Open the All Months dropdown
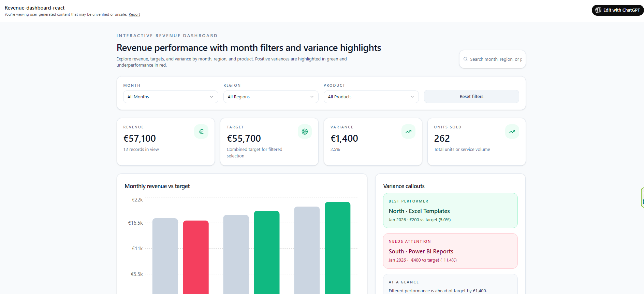This screenshot has width=644, height=294. point(171,97)
